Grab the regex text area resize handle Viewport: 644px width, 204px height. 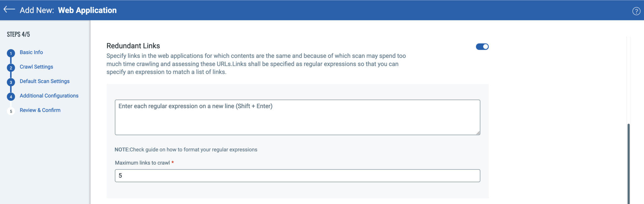(478, 133)
